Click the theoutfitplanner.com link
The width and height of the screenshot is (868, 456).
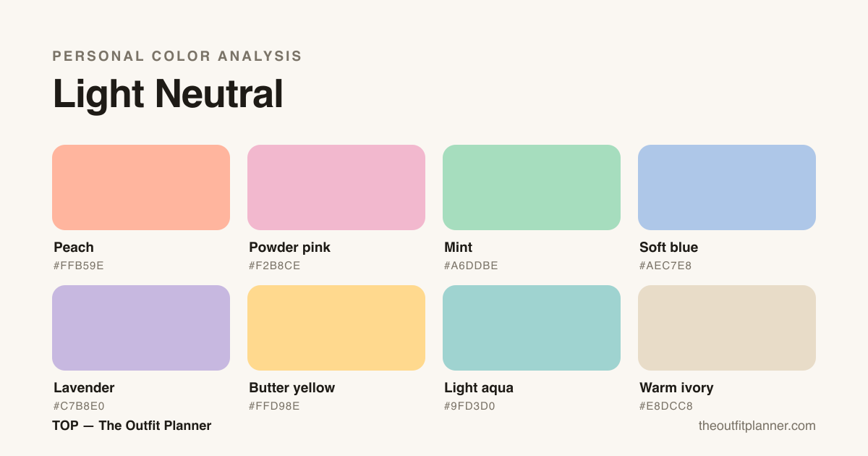point(757,426)
